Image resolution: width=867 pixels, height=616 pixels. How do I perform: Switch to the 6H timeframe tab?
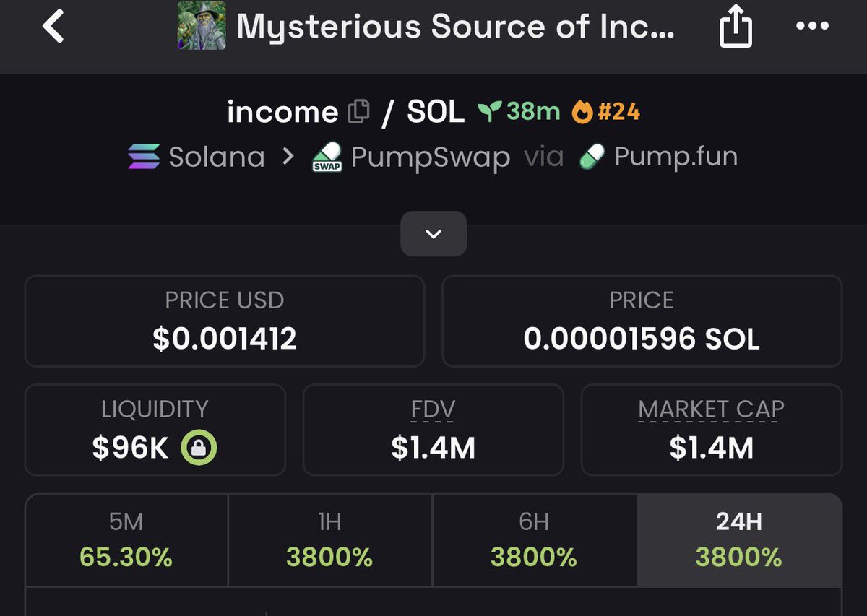pyautogui.click(x=534, y=539)
